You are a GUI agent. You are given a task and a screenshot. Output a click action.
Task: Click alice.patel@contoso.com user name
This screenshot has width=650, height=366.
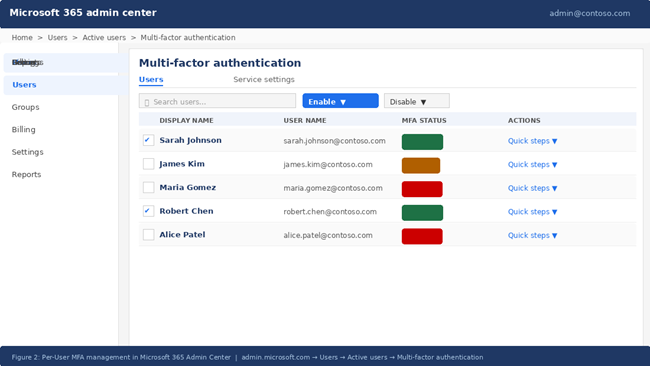[x=328, y=235]
